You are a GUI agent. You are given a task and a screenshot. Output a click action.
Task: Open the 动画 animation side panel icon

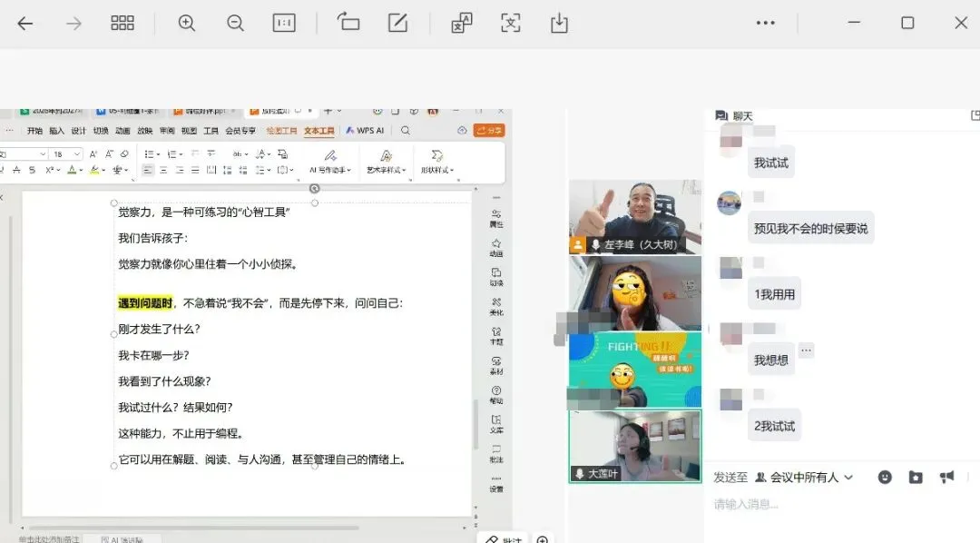click(496, 248)
